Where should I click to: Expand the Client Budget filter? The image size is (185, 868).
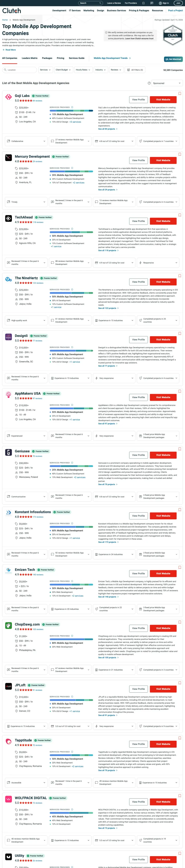point(63,70)
